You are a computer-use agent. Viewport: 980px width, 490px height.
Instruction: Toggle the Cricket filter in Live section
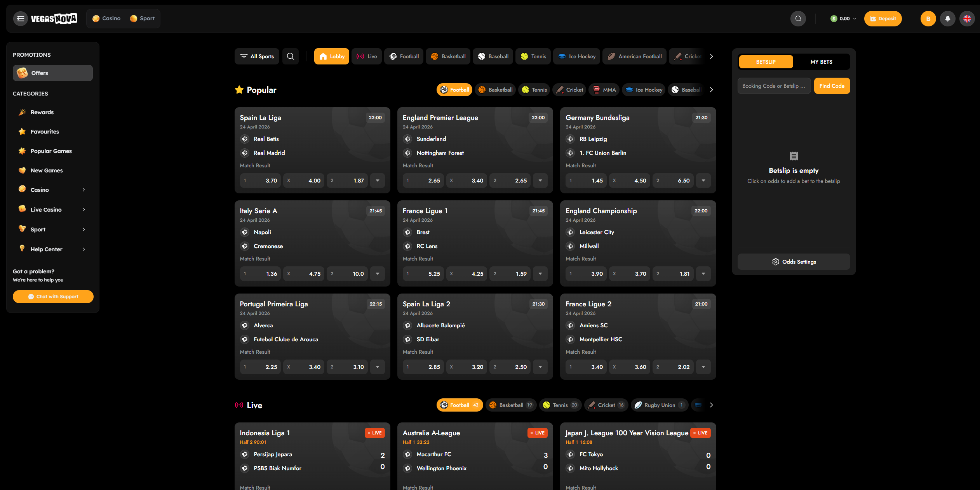click(606, 405)
